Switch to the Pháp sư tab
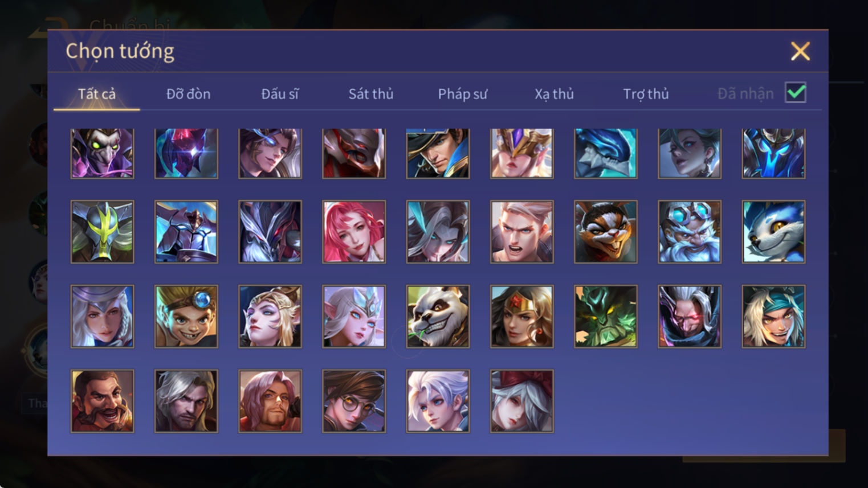Viewport: 868px width, 488px height. coord(463,94)
